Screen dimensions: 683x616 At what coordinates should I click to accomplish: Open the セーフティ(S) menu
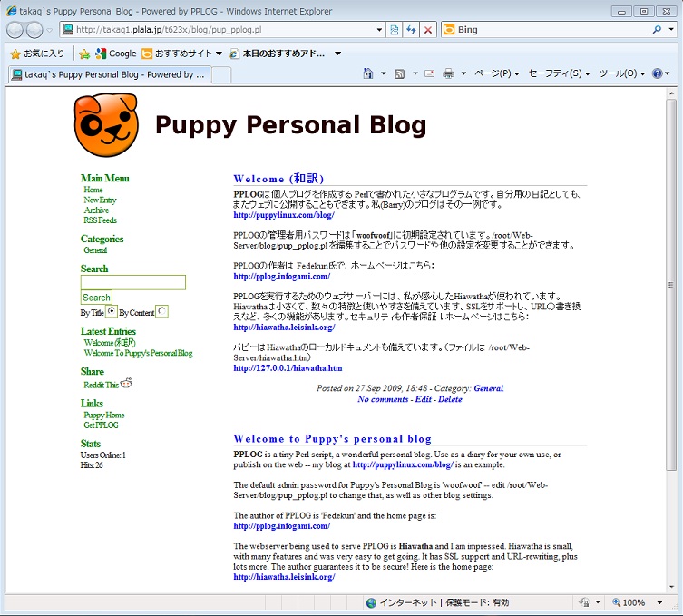point(560,73)
